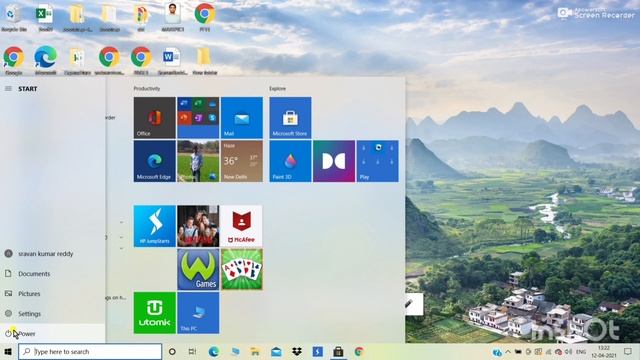Open the This PC tile
The height and width of the screenshot is (360, 640).
pos(198,313)
